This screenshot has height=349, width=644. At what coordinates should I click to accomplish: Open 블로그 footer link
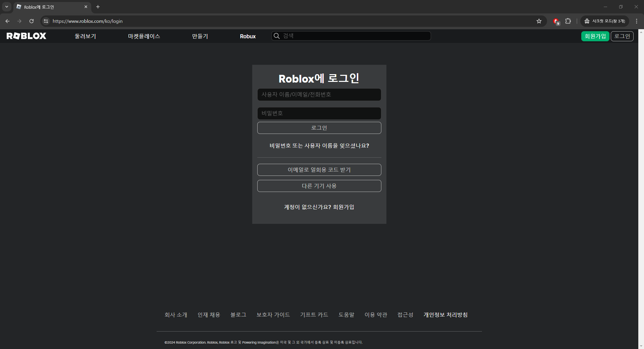point(238,315)
